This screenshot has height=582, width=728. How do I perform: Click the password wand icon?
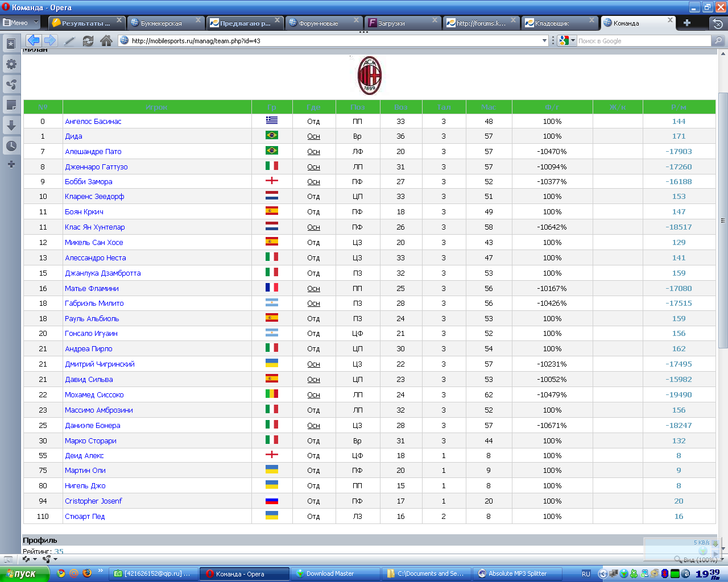70,41
